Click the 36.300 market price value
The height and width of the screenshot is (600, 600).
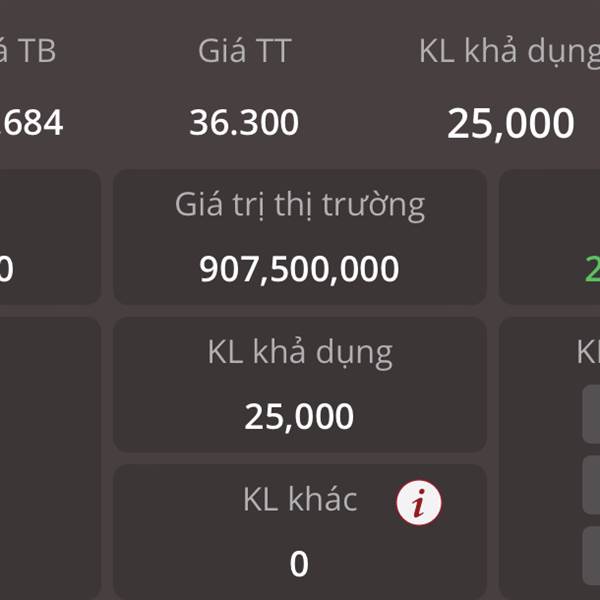click(x=244, y=122)
